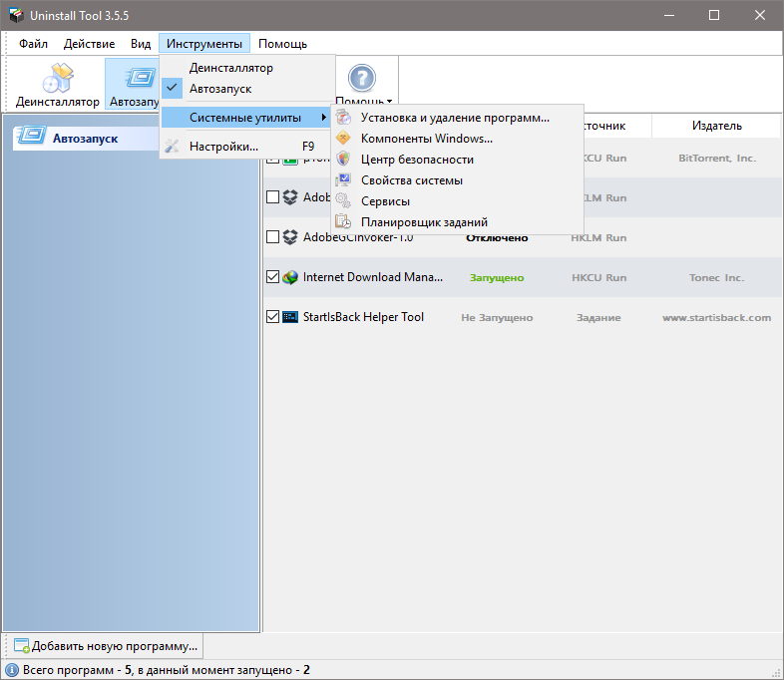Open Центр безопасности entry
The height and width of the screenshot is (680, 784).
pos(458,160)
